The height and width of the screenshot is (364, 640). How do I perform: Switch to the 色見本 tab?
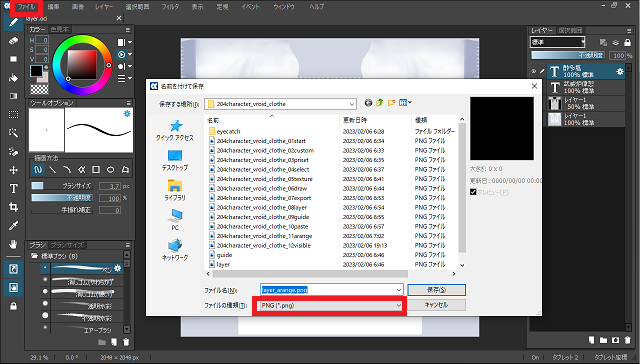[x=60, y=29]
